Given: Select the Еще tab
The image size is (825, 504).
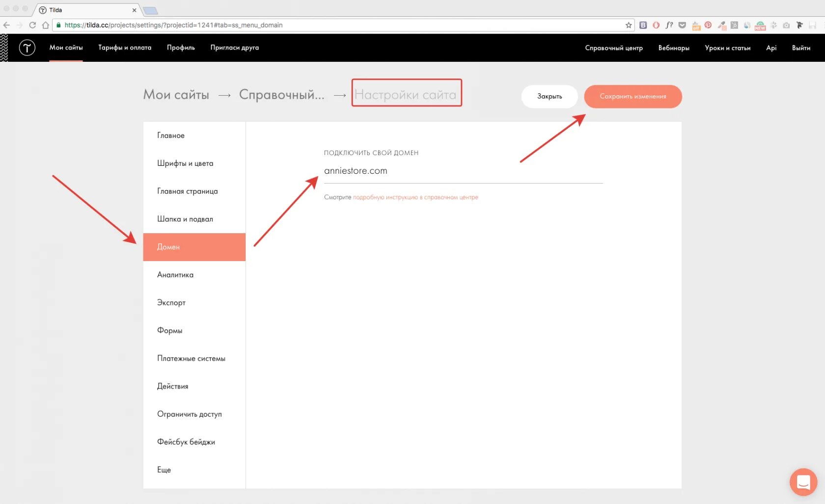Looking at the screenshot, I should (194, 470).
